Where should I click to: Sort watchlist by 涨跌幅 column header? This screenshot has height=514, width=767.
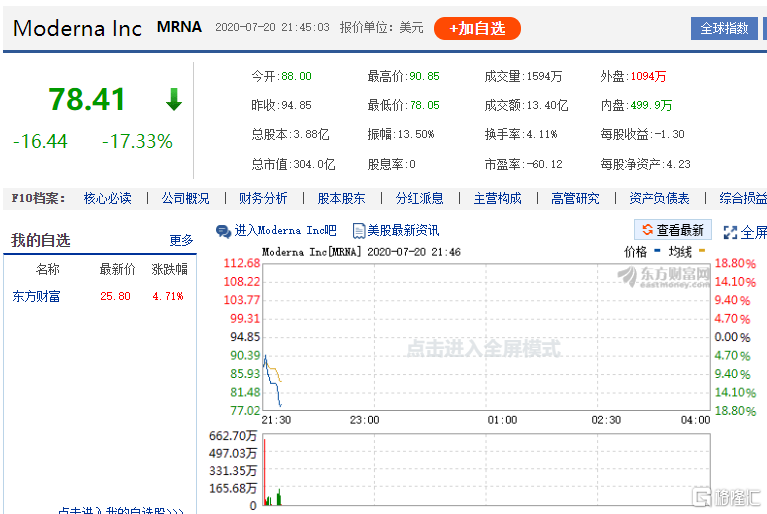pos(169,269)
